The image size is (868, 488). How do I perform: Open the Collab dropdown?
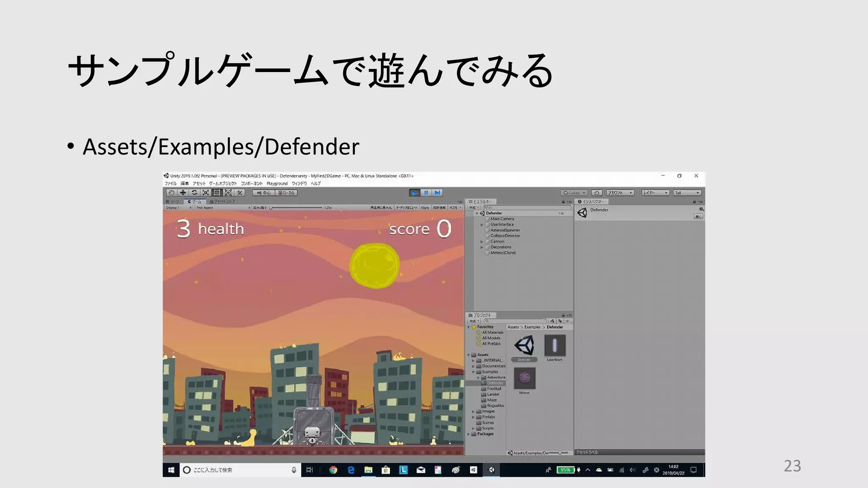coord(574,193)
